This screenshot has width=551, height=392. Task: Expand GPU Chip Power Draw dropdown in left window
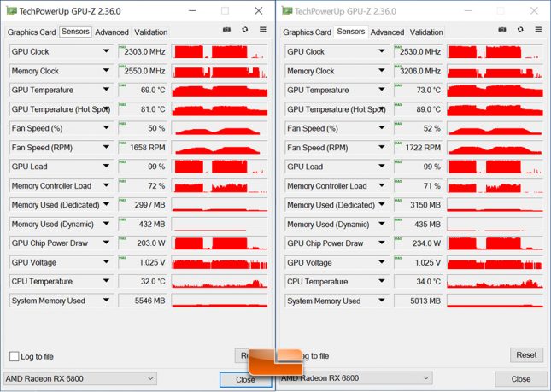click(106, 243)
